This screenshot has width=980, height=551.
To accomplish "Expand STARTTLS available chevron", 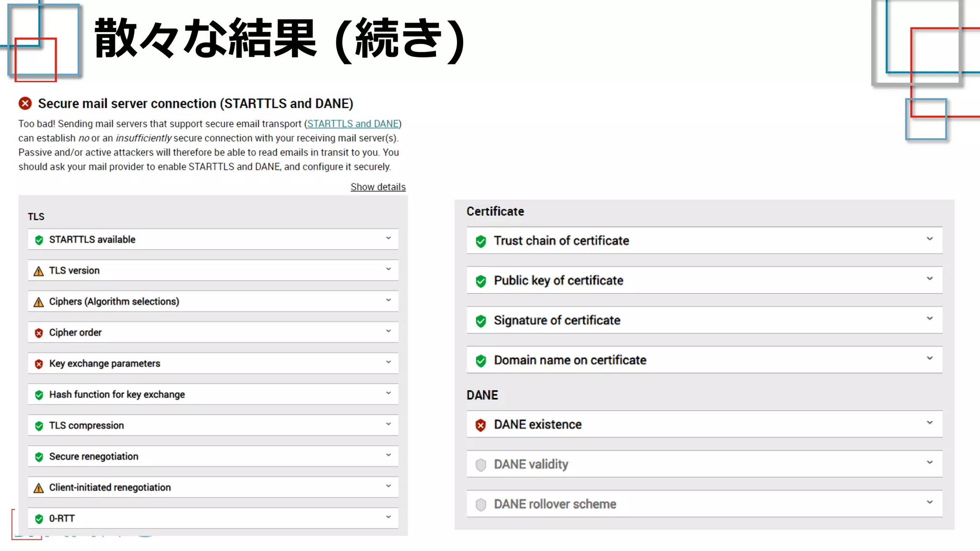I will click(x=389, y=238).
